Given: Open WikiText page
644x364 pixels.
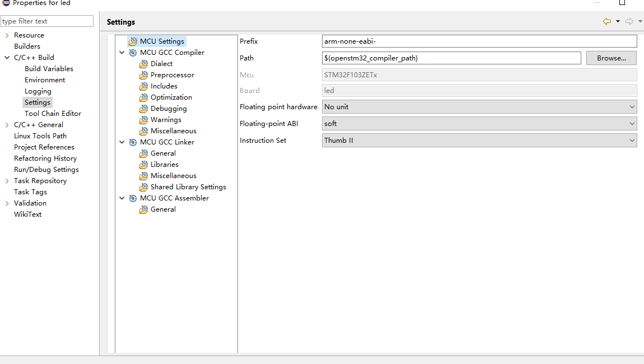Looking at the screenshot, I should point(27,214).
